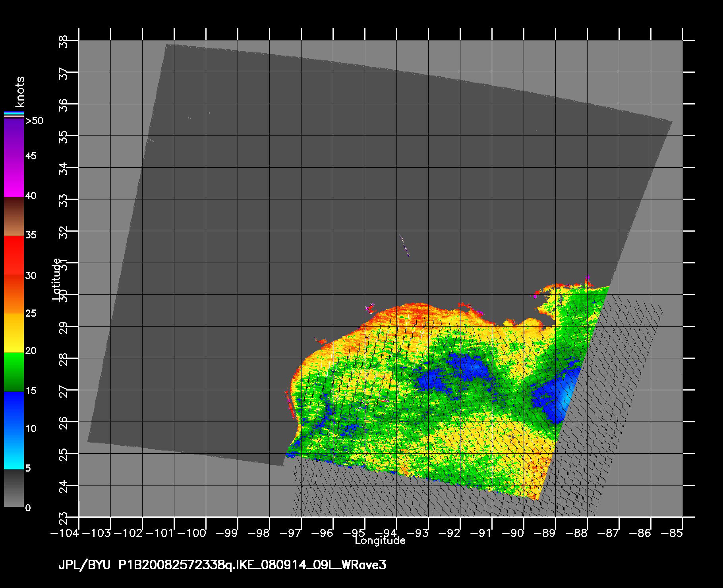Click the "Longitude" axis title

tap(380, 541)
